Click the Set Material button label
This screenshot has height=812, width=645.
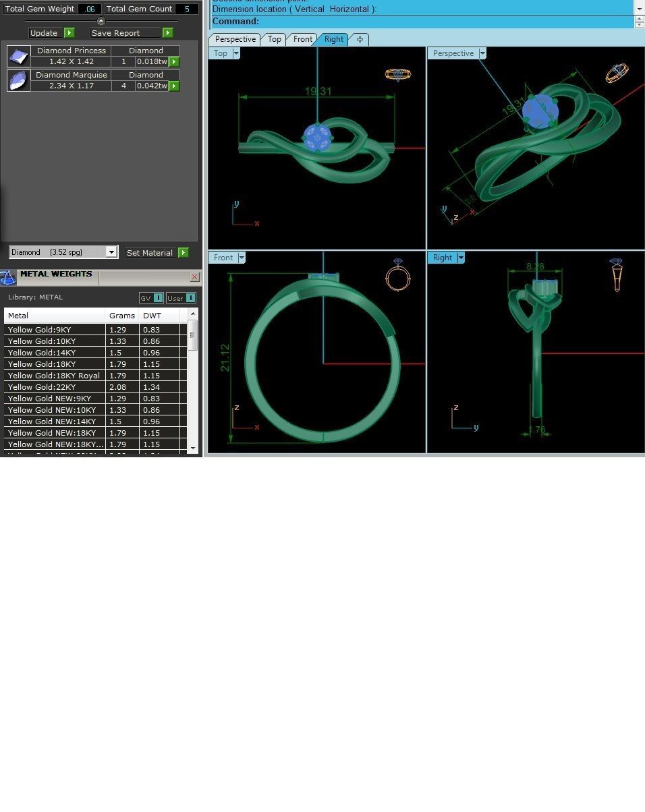[x=150, y=253]
